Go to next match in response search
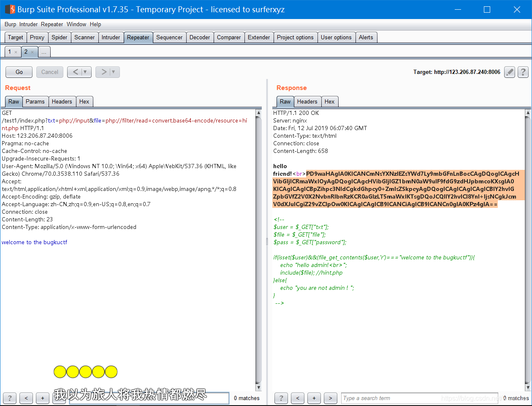Viewport: 532px width, 406px height. point(331,398)
